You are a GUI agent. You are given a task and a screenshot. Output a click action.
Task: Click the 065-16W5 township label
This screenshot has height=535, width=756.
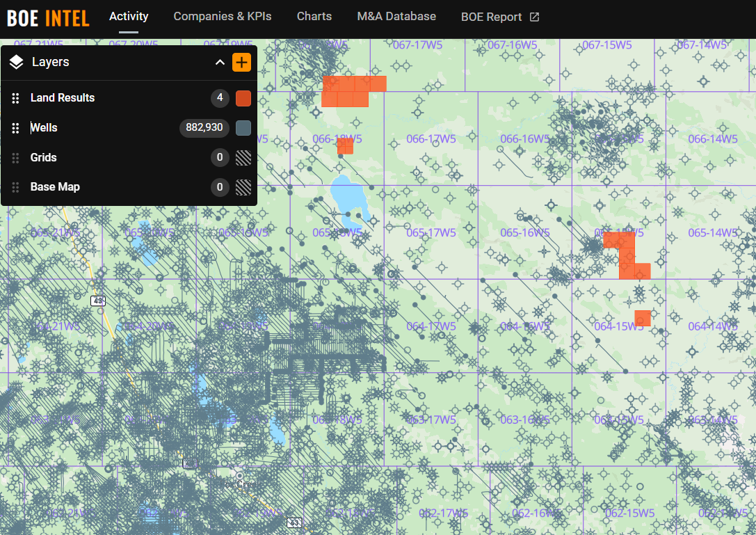[x=525, y=233]
